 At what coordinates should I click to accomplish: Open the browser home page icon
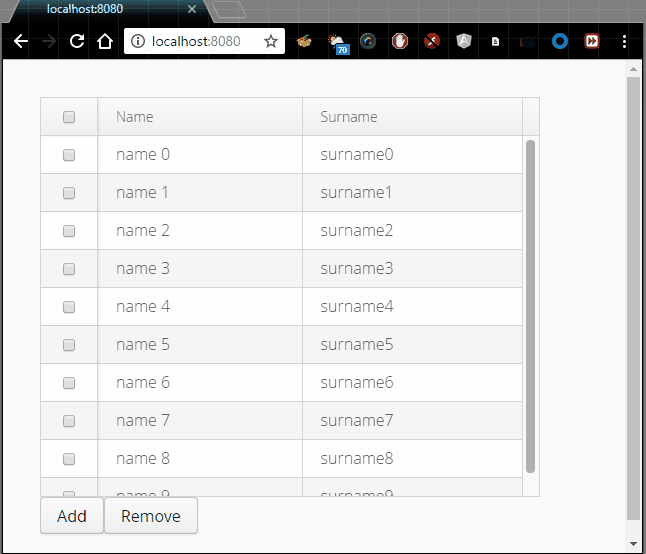[x=105, y=41]
